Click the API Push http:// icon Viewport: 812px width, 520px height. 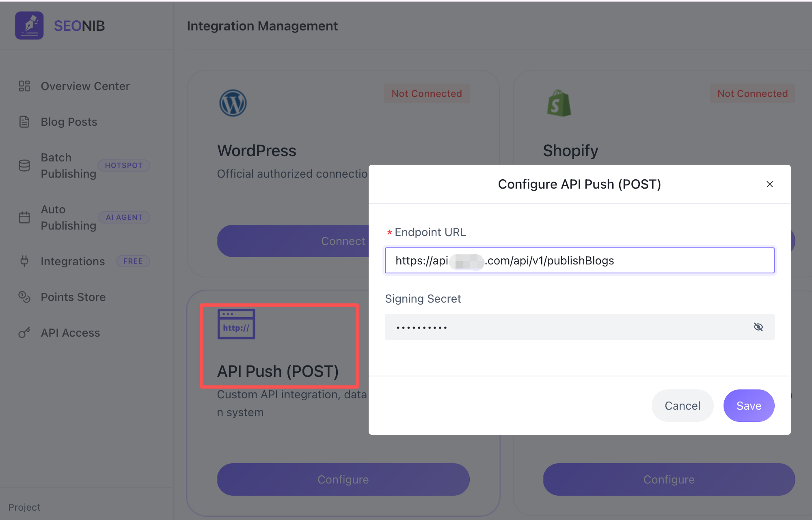236,324
